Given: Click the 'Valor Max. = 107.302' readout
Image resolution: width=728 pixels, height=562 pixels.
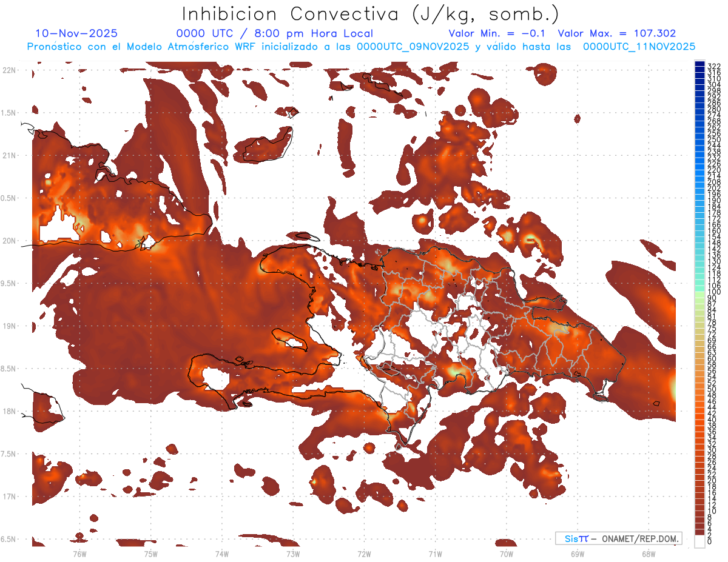Looking at the screenshot, I should pos(616,33).
